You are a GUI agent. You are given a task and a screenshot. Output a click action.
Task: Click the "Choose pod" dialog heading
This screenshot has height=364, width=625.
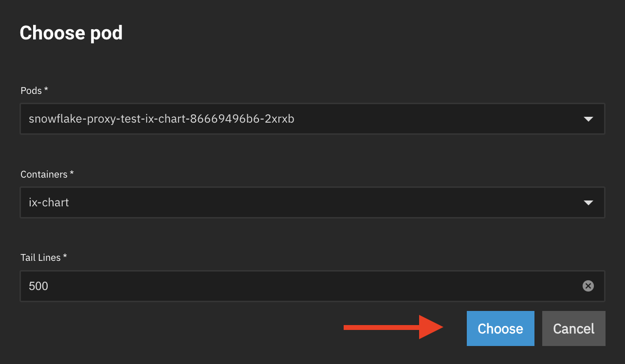(x=71, y=33)
